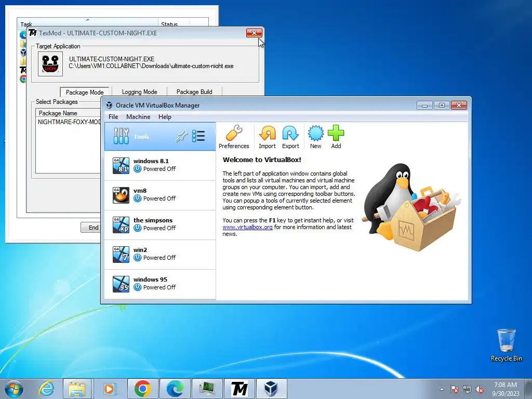The height and width of the screenshot is (399, 532).
Task: Switch to Logging Mode tab in TexMod
Action: 139,92
